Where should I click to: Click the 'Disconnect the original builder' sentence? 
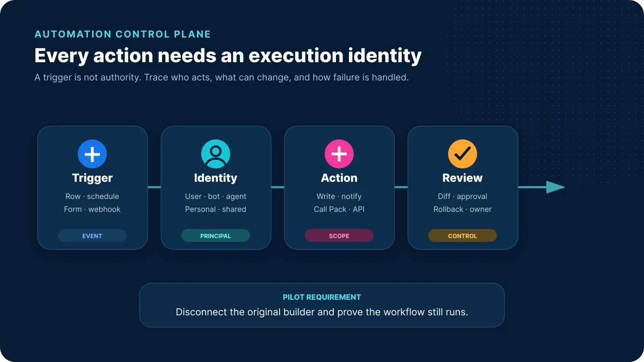pyautogui.click(x=322, y=312)
